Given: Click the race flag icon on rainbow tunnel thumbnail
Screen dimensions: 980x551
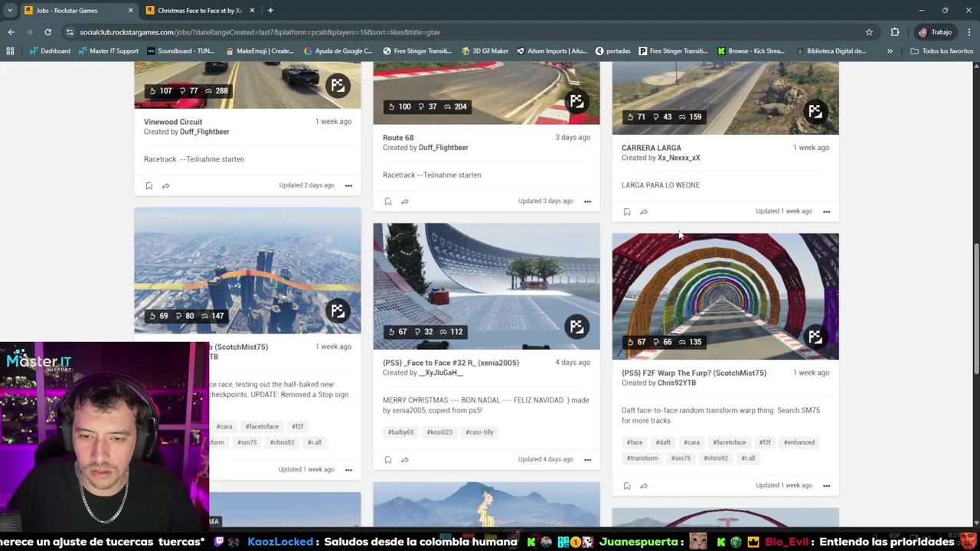Looking at the screenshot, I should pos(815,337).
